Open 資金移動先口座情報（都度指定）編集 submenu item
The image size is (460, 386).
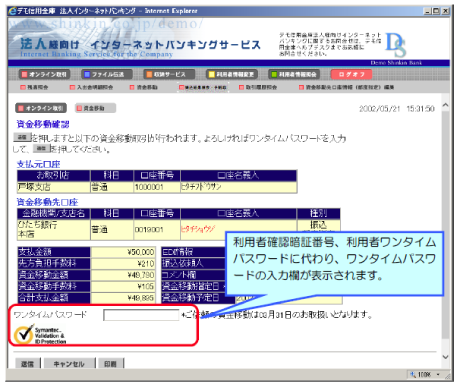pyautogui.click(x=347, y=87)
